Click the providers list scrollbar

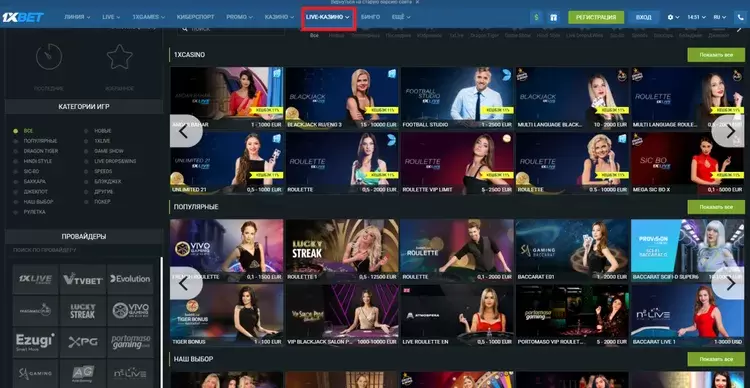[161, 323]
